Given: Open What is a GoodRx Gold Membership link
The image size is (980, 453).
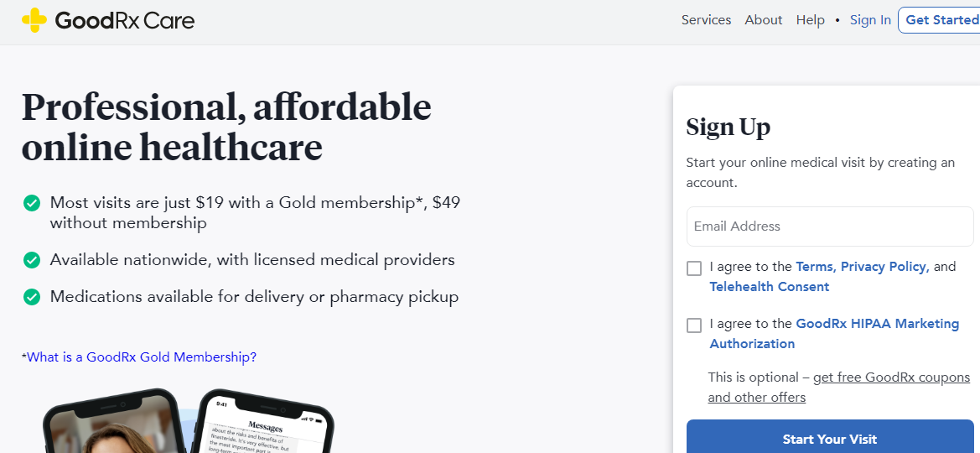Looking at the screenshot, I should [142, 357].
